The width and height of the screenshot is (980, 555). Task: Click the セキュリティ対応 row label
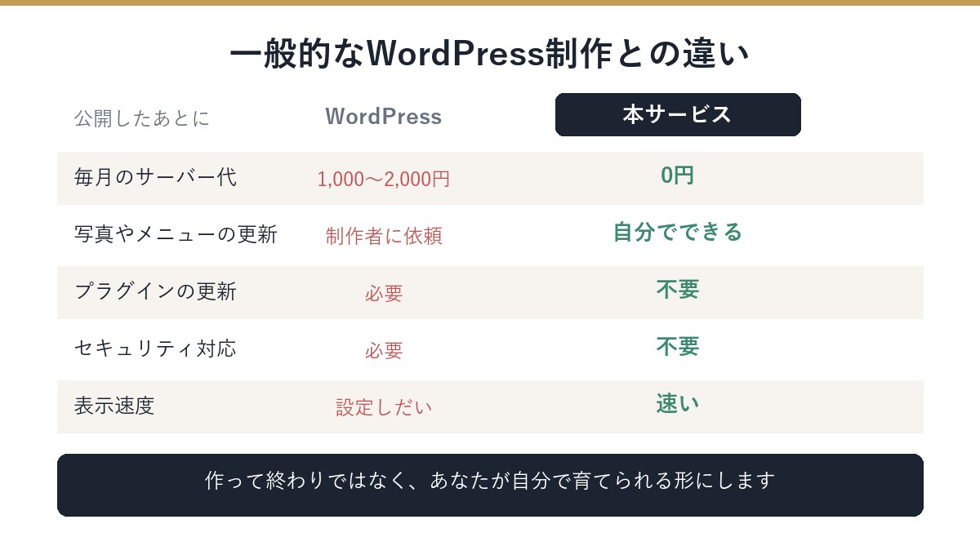point(155,349)
